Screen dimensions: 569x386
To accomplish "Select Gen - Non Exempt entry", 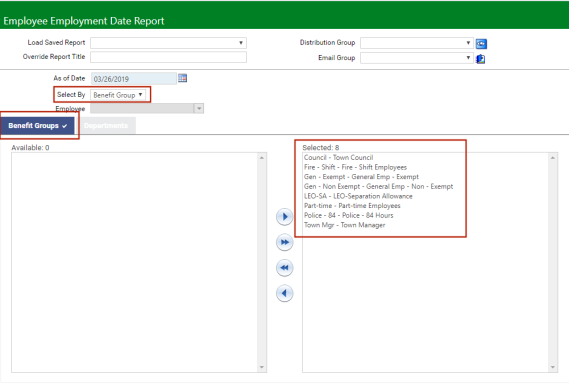I will 378,186.
